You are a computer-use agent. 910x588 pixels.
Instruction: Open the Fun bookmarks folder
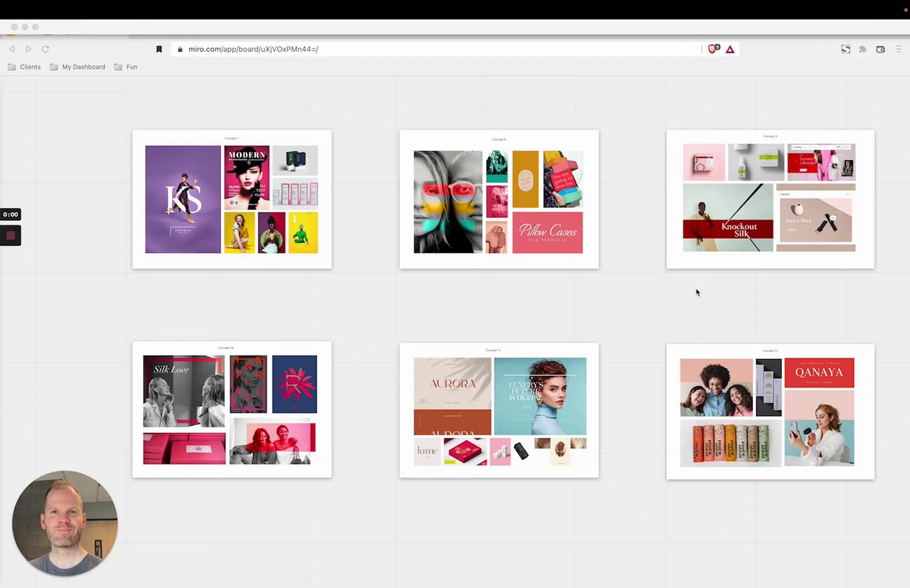pos(126,67)
